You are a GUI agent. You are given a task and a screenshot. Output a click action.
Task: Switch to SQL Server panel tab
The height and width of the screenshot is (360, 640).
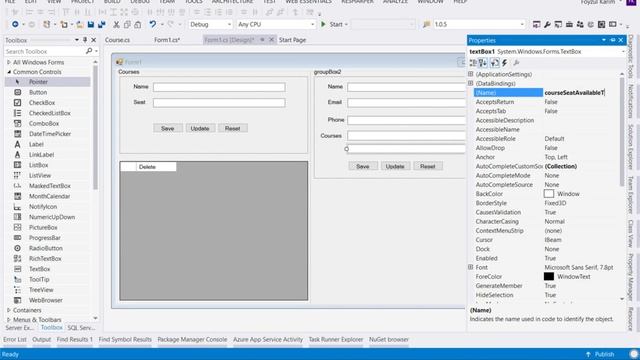tap(81, 328)
